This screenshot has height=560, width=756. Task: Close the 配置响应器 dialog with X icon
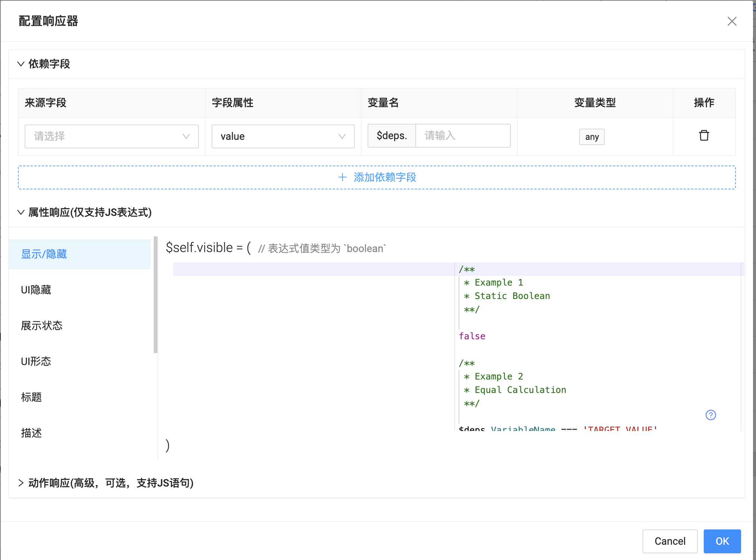point(732,21)
